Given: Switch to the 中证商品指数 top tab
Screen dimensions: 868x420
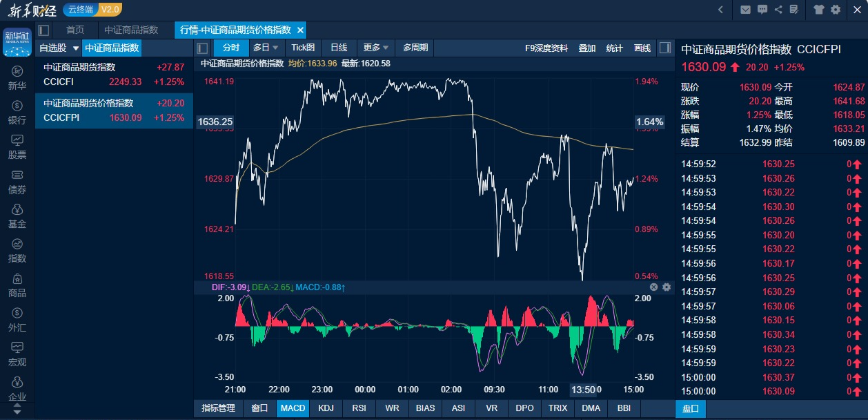Looking at the screenshot, I should point(131,30).
